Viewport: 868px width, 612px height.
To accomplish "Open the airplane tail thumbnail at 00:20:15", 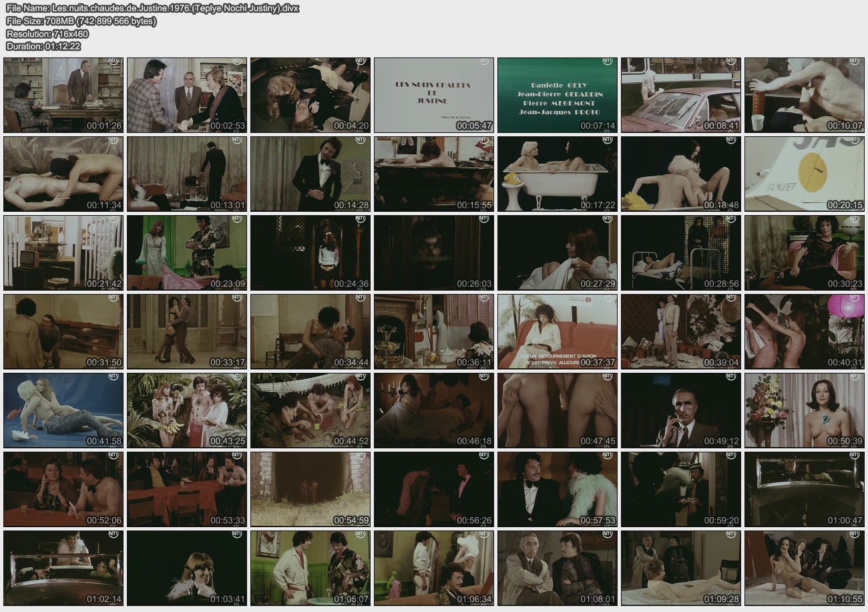I will pyautogui.click(x=805, y=174).
